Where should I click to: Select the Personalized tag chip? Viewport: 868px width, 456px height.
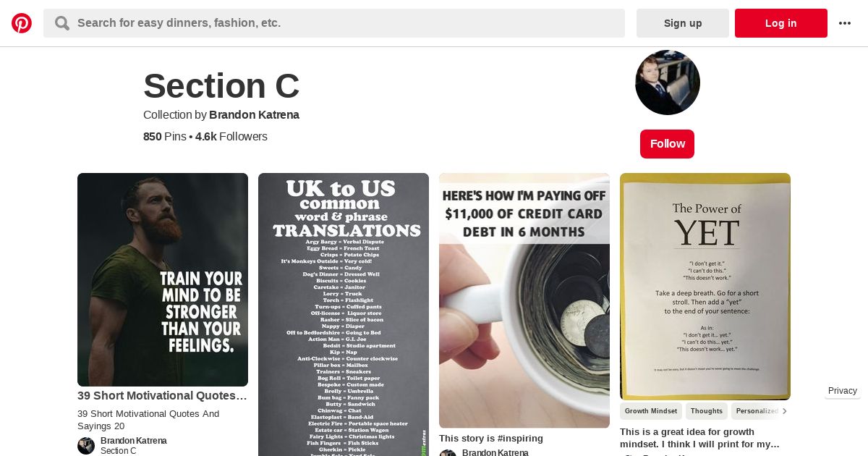(x=757, y=411)
